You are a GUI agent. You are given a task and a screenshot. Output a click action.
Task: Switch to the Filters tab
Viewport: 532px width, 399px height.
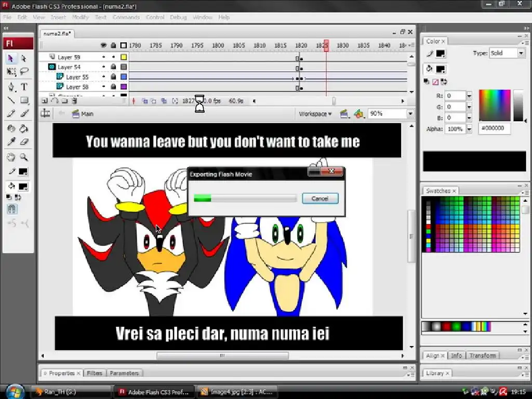click(x=95, y=373)
